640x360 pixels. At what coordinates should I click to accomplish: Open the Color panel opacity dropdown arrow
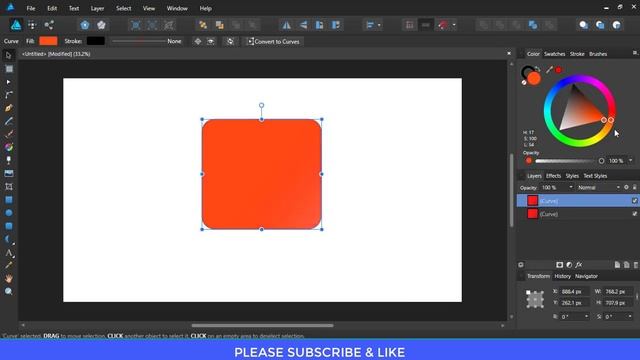pos(631,160)
